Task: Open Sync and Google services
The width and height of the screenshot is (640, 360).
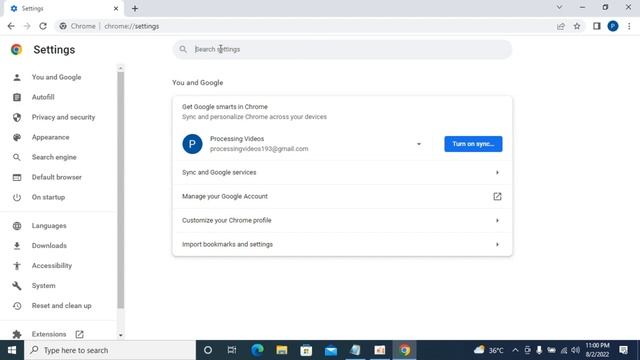Action: 342,173
